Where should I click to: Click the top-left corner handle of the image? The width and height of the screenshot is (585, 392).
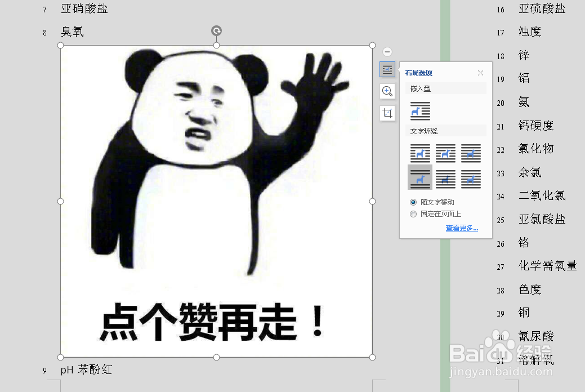(60, 46)
